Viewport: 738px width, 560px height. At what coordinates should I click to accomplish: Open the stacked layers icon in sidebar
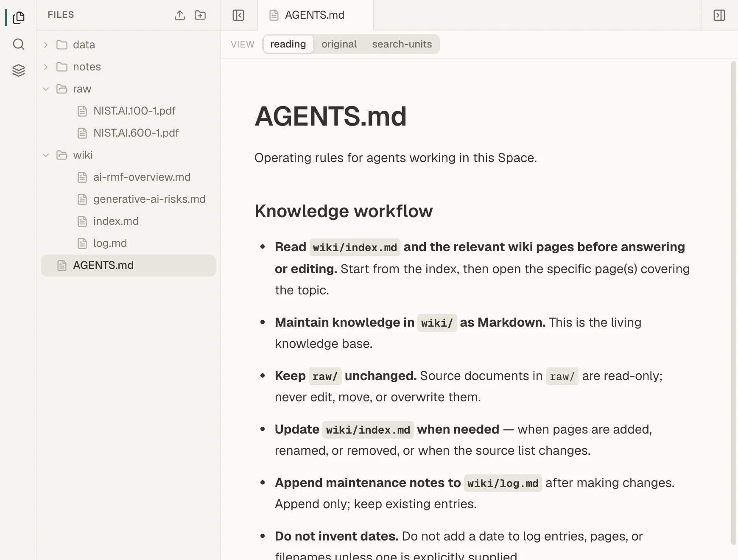point(19,70)
